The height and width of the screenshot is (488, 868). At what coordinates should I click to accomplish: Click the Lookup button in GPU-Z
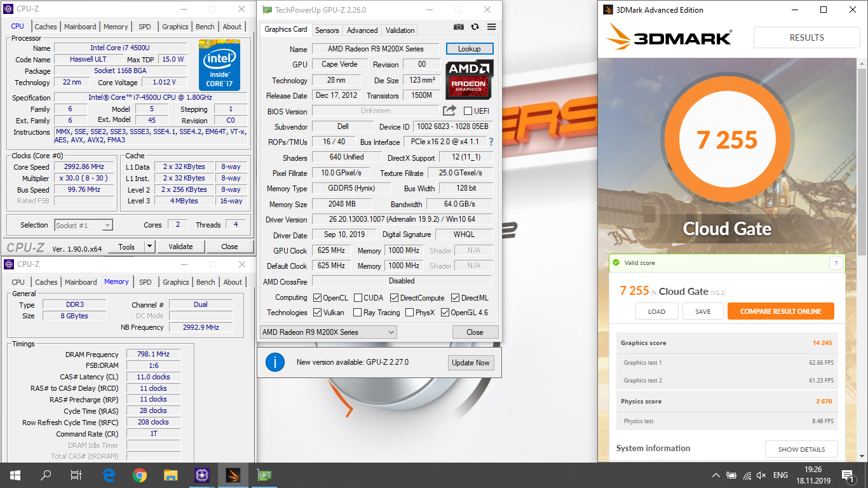(470, 48)
